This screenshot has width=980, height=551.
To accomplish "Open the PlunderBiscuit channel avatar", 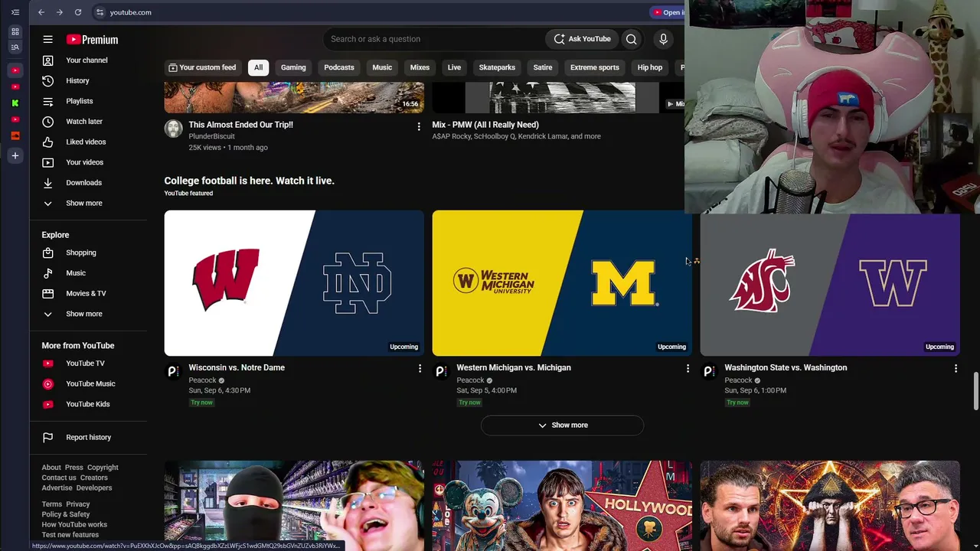I will click(x=173, y=128).
